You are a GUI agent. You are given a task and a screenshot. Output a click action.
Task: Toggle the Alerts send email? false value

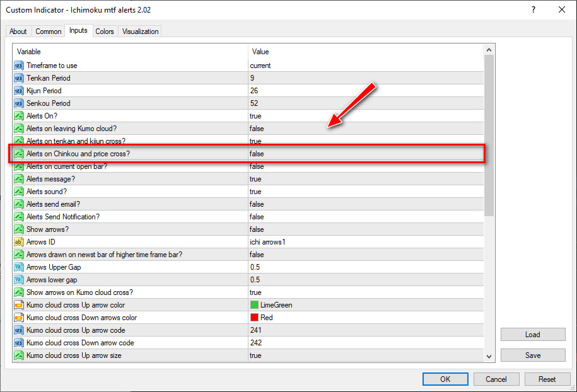click(x=366, y=204)
